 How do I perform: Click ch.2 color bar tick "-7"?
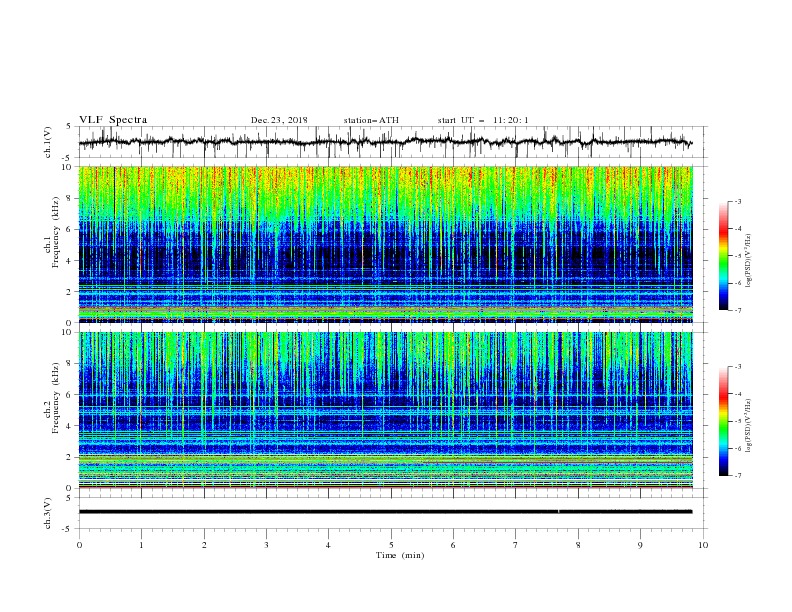(738, 475)
